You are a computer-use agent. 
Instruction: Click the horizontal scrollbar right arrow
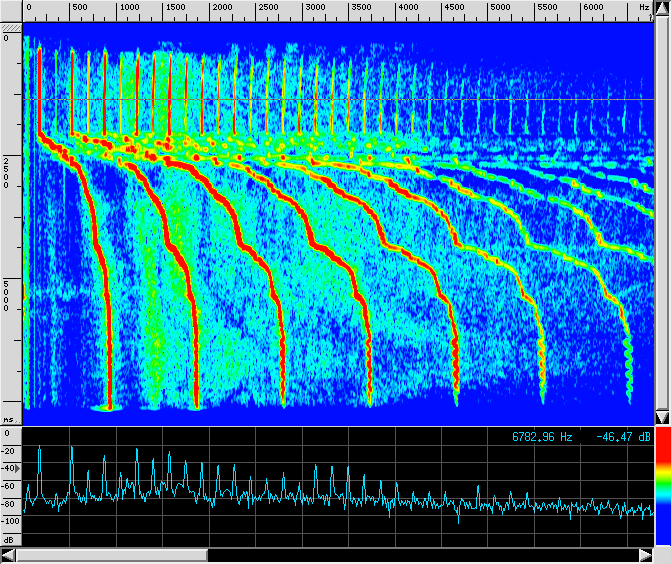coord(645,555)
